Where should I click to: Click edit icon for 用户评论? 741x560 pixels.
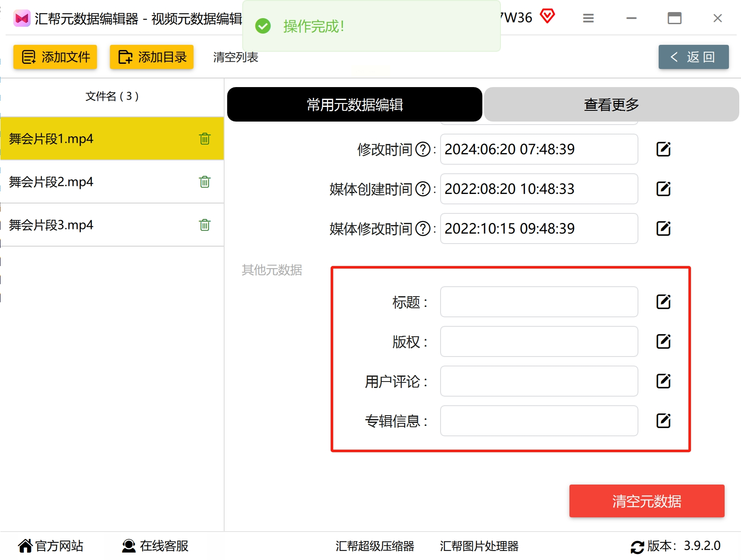[663, 381]
